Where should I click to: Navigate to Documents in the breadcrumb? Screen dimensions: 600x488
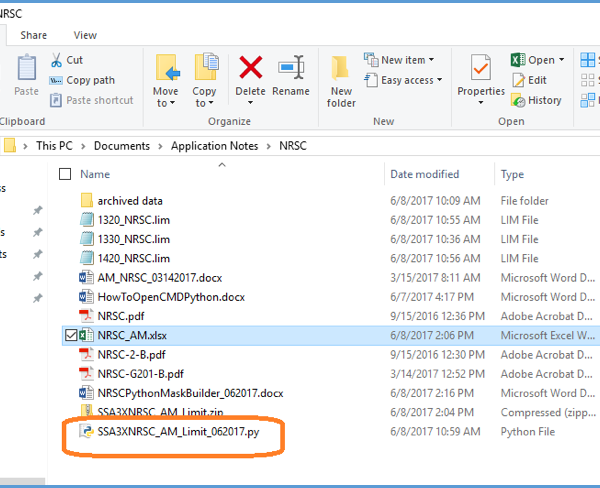pyautogui.click(x=120, y=146)
